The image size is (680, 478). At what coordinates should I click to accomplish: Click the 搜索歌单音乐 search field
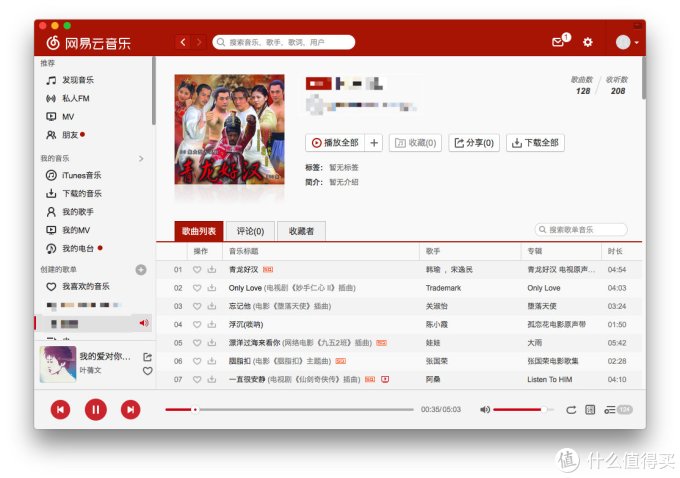(581, 229)
